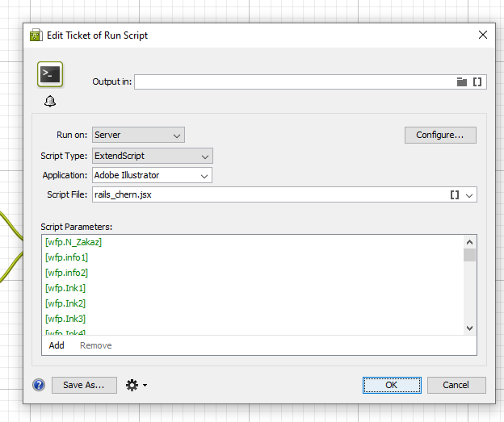Select the [wfp.Ink2] parameter
Screen dimensions: 504x422
(x=65, y=303)
